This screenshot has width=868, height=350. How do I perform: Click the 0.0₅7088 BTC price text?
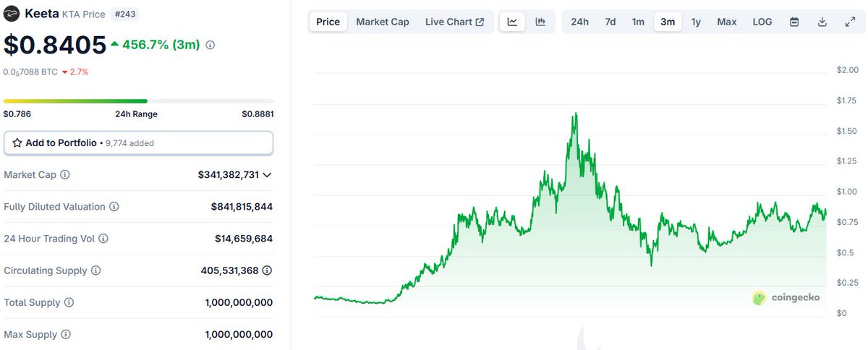(30, 72)
